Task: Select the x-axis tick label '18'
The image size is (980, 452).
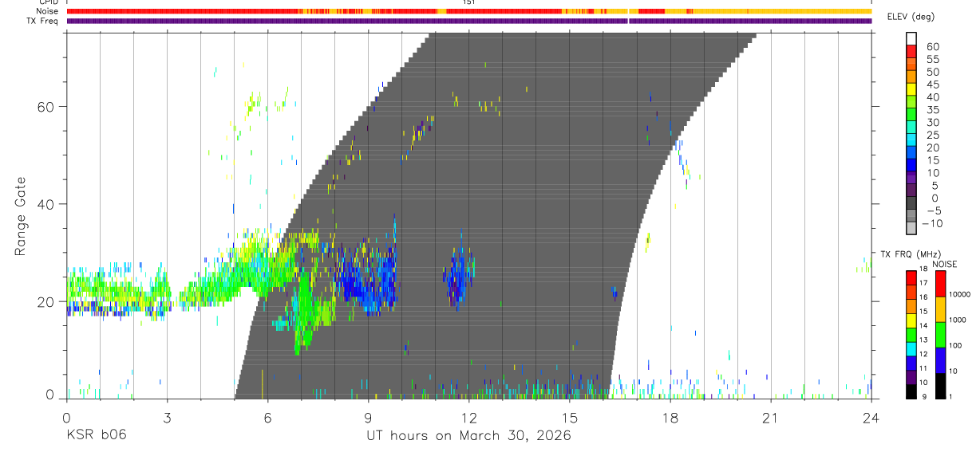Action: pos(670,418)
